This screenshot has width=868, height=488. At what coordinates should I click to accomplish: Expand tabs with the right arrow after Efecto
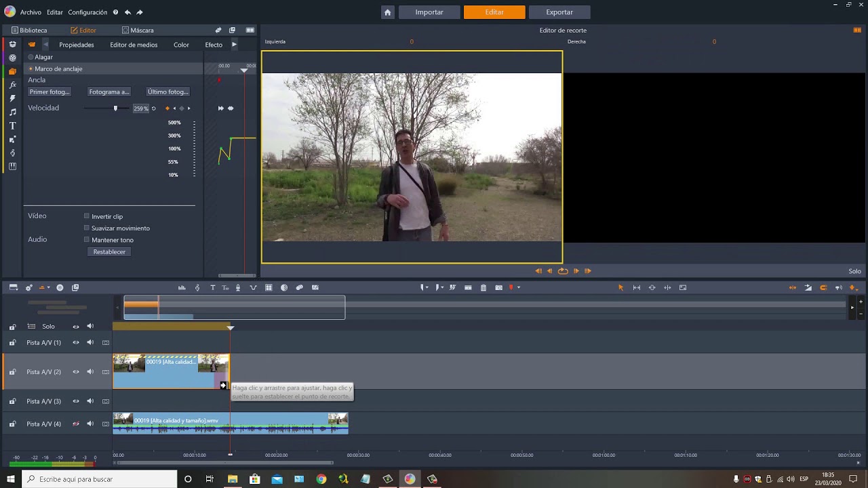[x=234, y=45]
